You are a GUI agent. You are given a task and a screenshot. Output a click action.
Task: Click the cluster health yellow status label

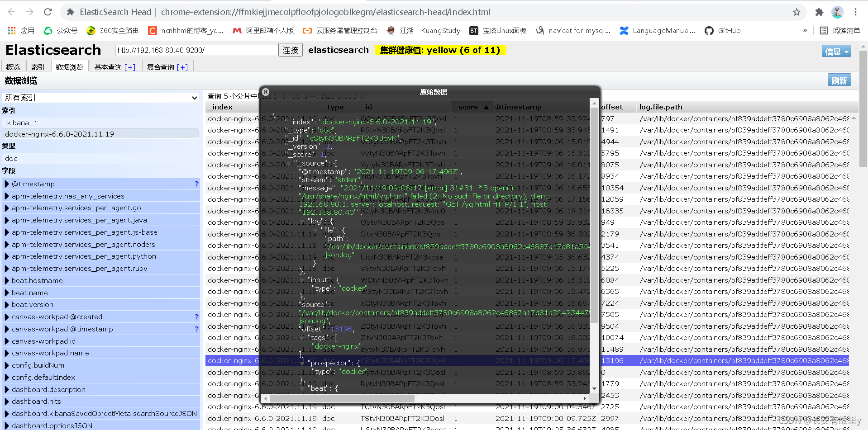point(440,50)
